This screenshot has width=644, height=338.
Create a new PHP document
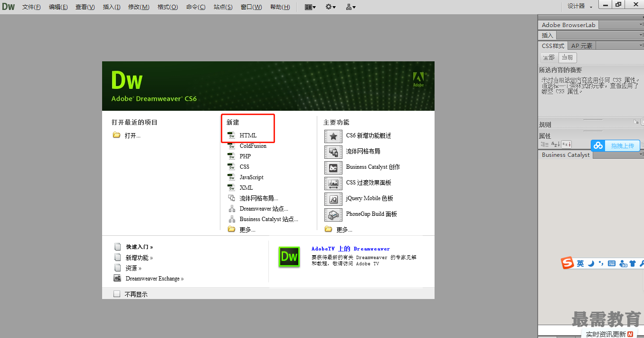(239, 156)
